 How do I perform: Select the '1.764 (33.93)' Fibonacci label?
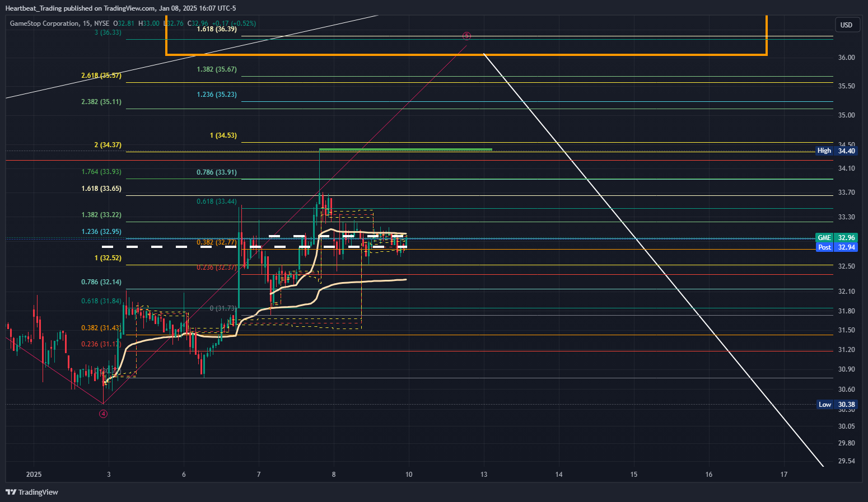coord(101,172)
